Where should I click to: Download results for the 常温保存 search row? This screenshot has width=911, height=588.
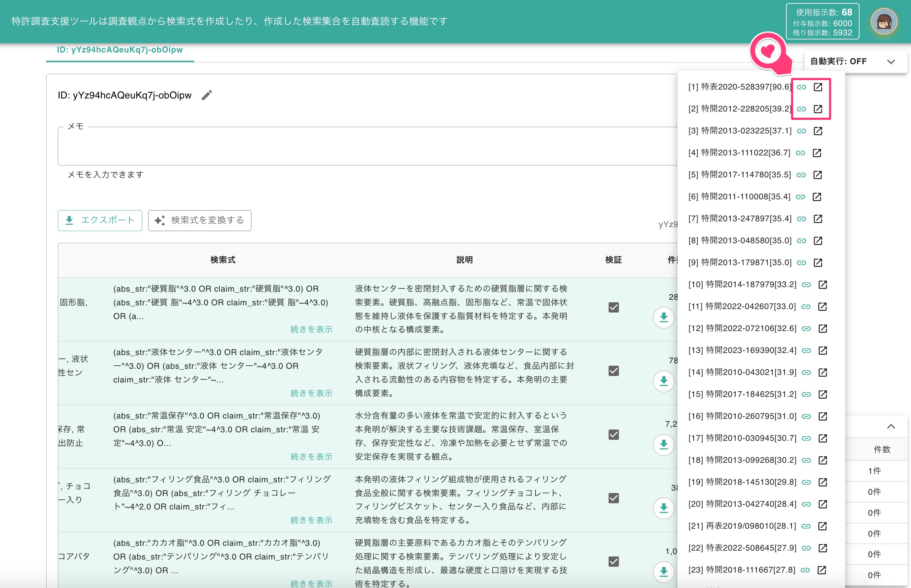664,445
